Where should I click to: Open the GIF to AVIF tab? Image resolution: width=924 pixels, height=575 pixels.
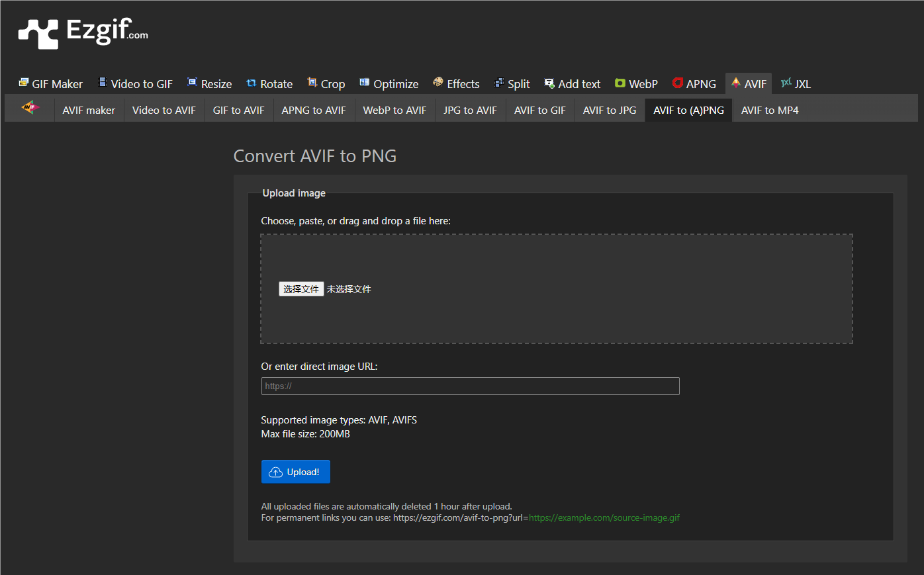click(x=238, y=111)
